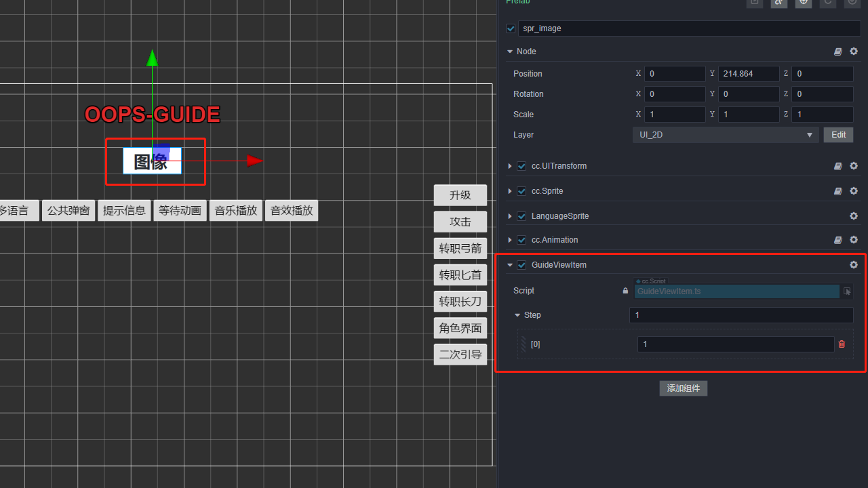
Task: Open the Node section settings gear
Action: [x=854, y=52]
